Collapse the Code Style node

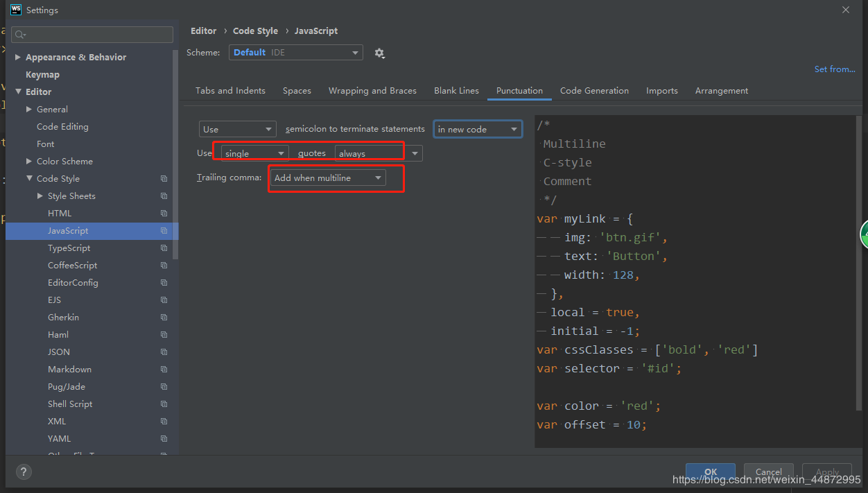click(29, 179)
